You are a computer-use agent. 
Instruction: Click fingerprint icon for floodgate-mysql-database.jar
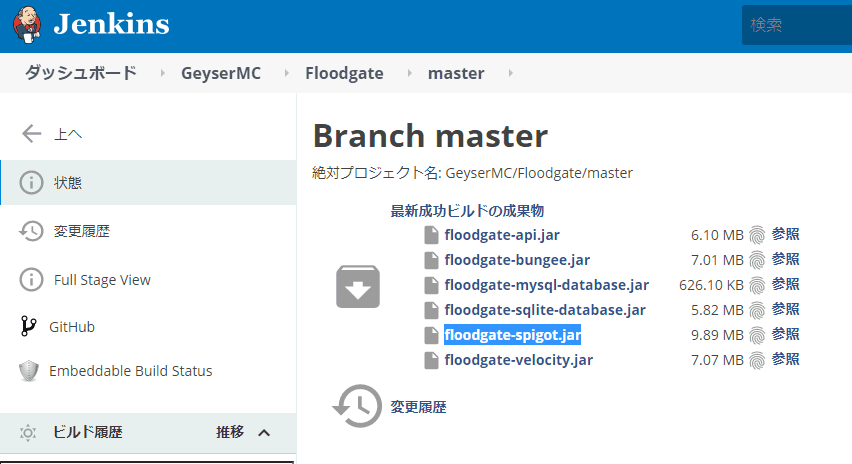click(757, 285)
